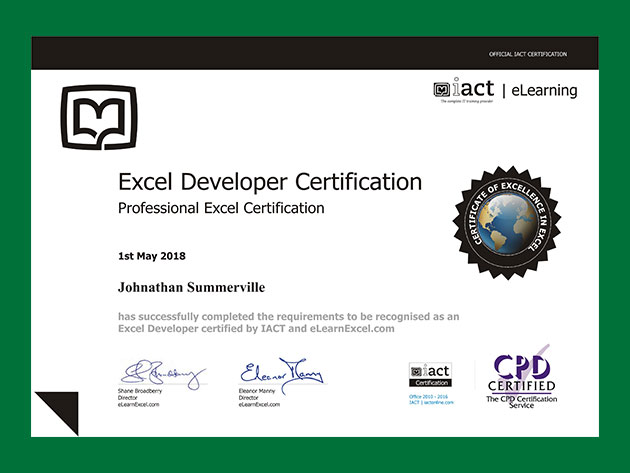Click 'eLearnExcel.com' under Shane Broadberry
Image resolution: width=630 pixels, height=473 pixels.
click(x=139, y=404)
